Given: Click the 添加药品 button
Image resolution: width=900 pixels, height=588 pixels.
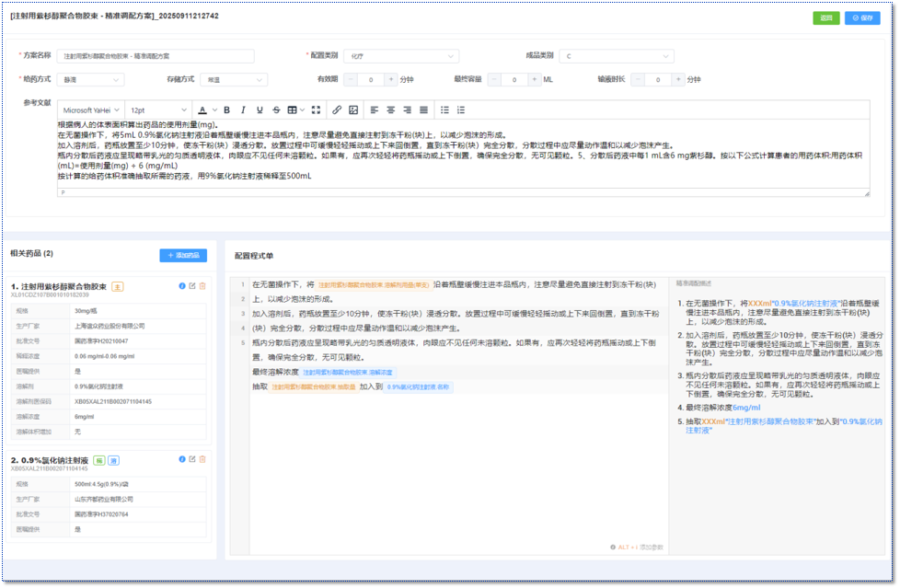Looking at the screenshot, I should (x=183, y=255).
